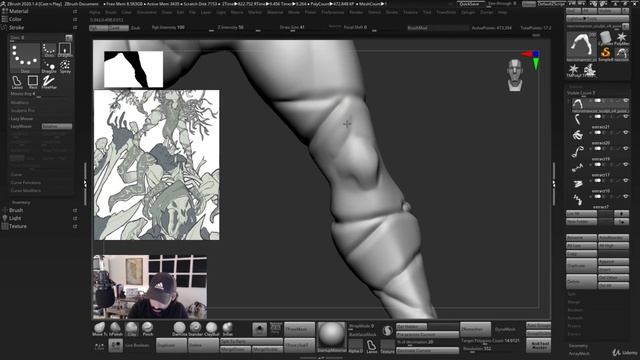
Task: Expand the Modifiers section in Stroke
Action: [x=20, y=102]
